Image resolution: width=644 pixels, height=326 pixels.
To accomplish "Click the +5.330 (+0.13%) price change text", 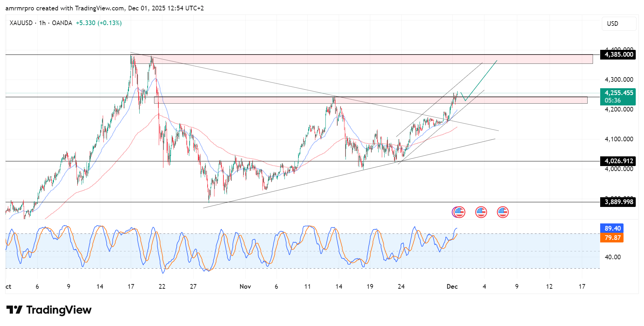I will coord(99,23).
